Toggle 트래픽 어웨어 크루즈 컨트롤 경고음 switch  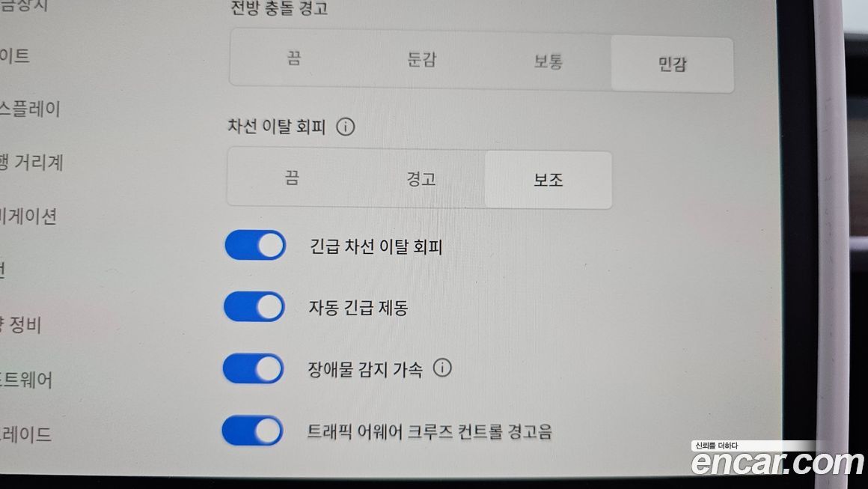pos(252,431)
